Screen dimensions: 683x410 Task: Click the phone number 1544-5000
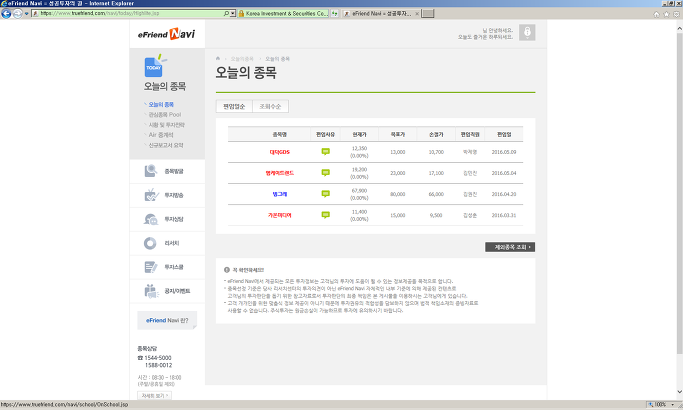coord(158,358)
